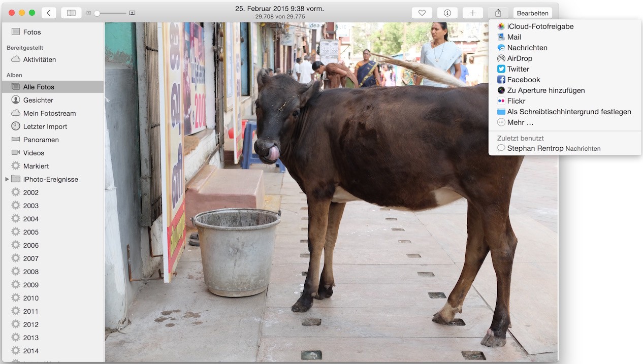This screenshot has height=364, width=643.
Task: Click the share toolbar icon
Action: click(x=498, y=13)
